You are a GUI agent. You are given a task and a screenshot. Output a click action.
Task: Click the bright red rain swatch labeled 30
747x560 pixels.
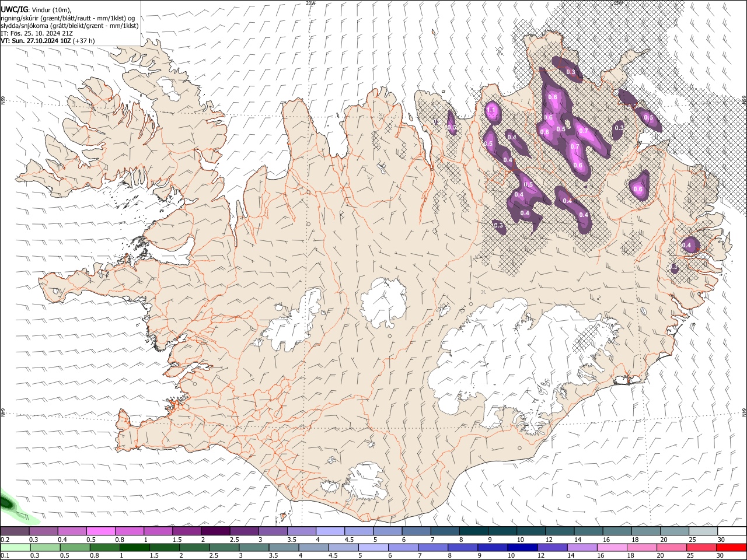[731, 547]
